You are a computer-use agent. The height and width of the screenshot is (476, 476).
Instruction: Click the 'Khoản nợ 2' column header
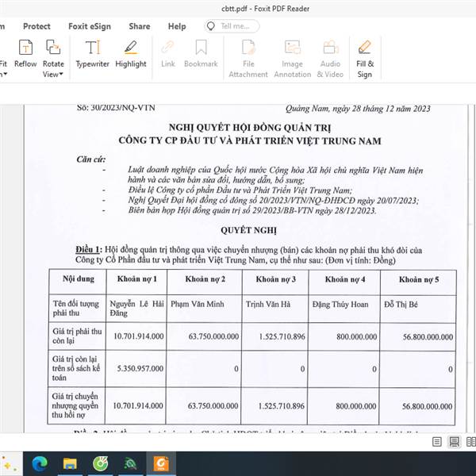point(205,279)
